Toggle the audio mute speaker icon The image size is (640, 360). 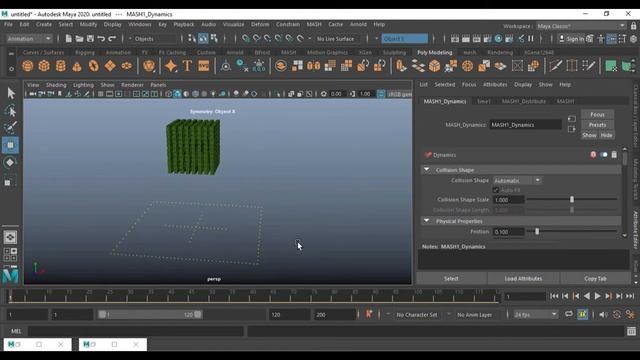pyautogui.click(x=603, y=314)
